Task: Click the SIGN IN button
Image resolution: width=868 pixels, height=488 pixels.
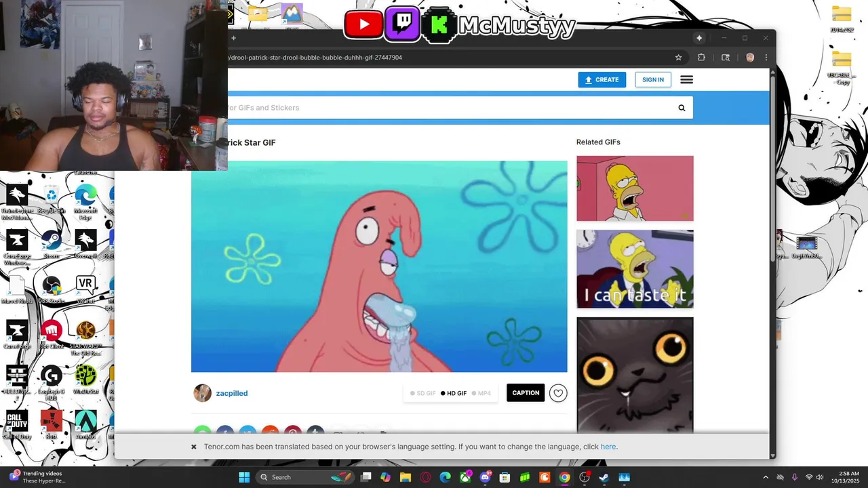Action: click(x=653, y=79)
